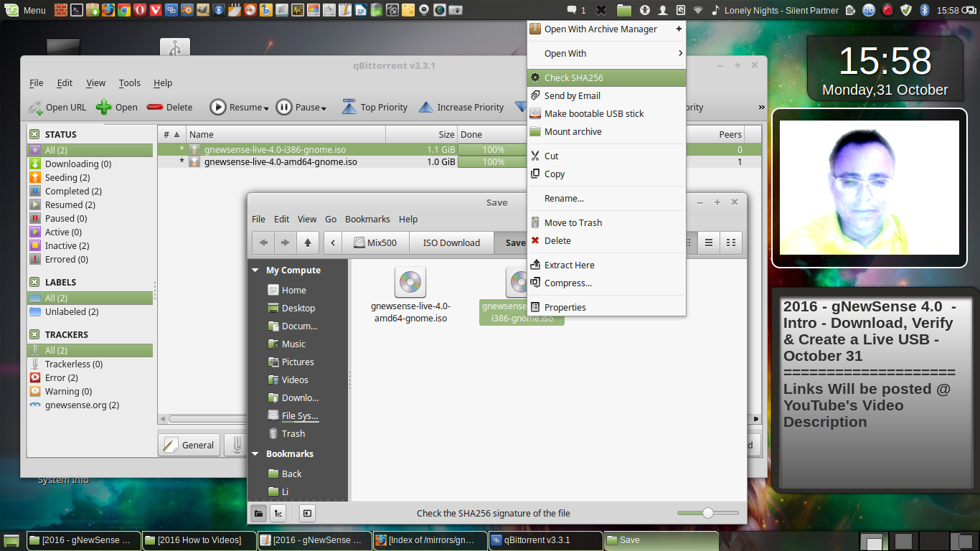Screen dimensions: 980x551
Task: Sort torrents by the # column
Action: 171,134
